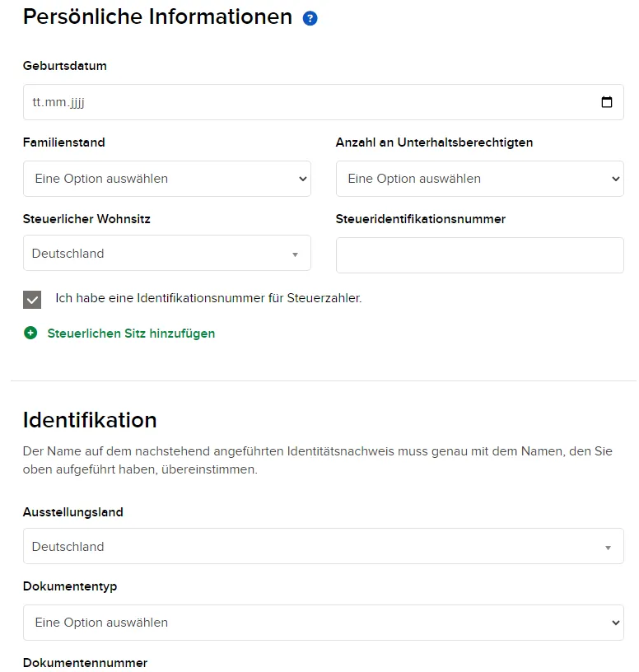Open the Dokumententyp dropdown
The width and height of the screenshot is (639, 672).
click(323, 623)
